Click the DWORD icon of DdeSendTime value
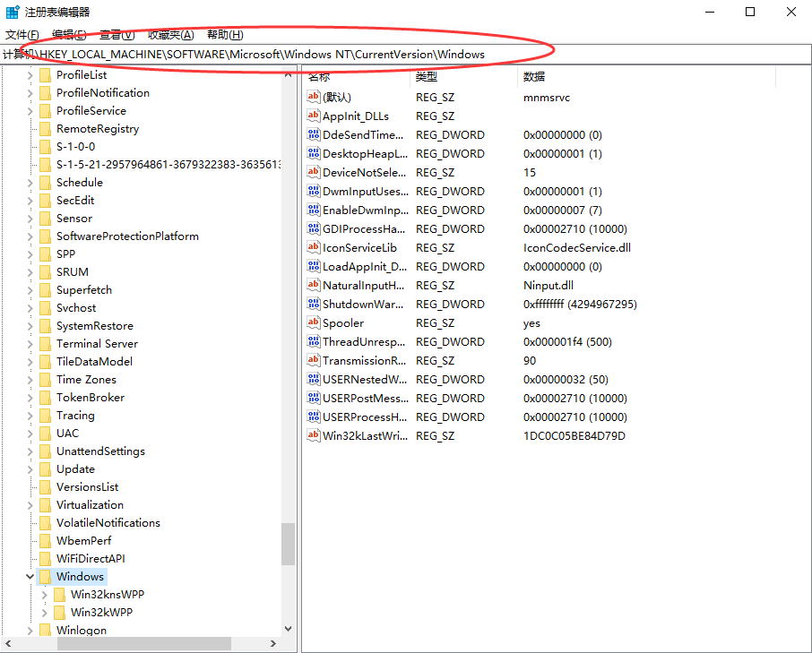Image resolution: width=812 pixels, height=653 pixels. [x=314, y=134]
